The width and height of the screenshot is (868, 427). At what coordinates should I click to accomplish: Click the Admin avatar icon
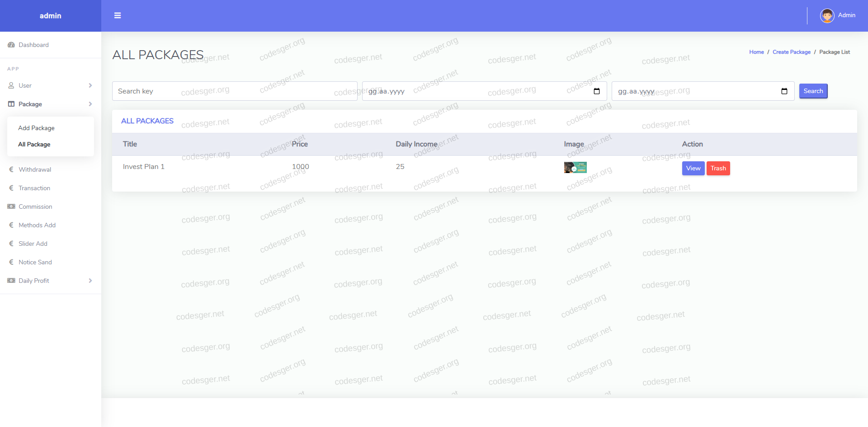pyautogui.click(x=827, y=15)
